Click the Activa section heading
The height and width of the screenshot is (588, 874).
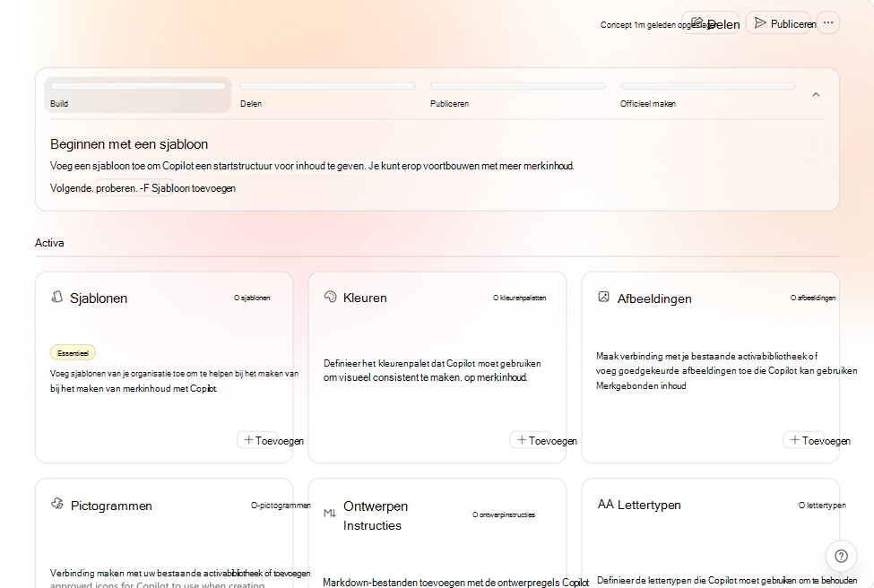[49, 243]
